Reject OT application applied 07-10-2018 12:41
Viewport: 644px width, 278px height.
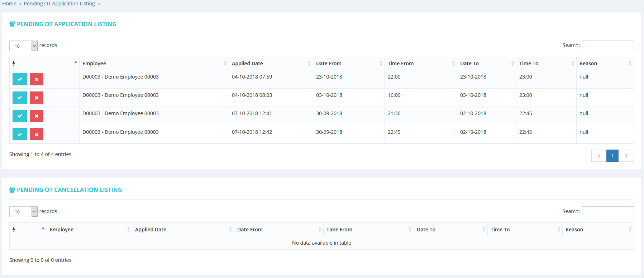coord(37,116)
